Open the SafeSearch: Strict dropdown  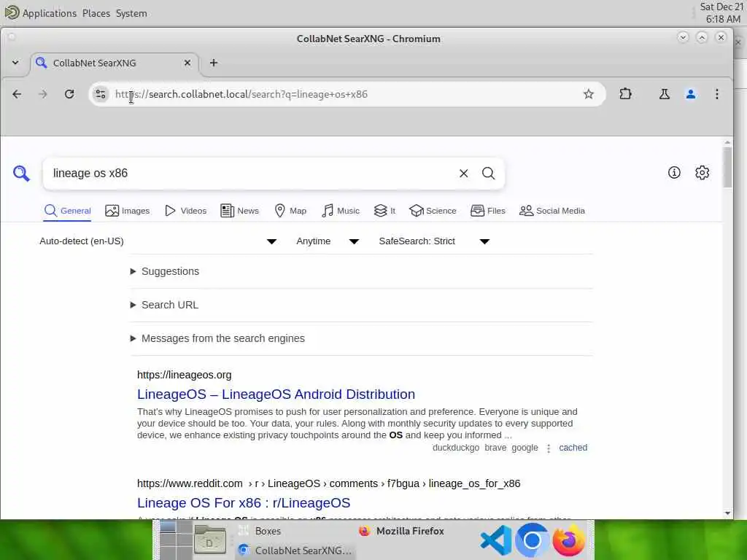[x=434, y=241]
